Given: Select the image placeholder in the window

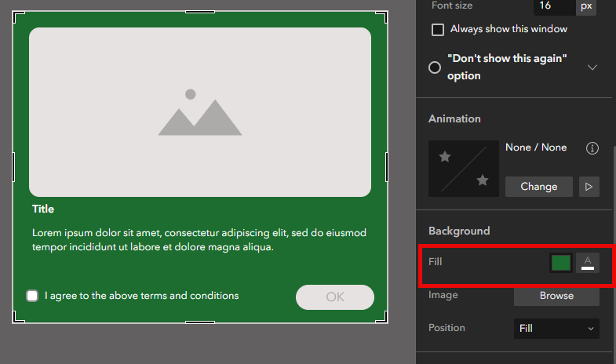Looking at the screenshot, I should coord(200,112).
